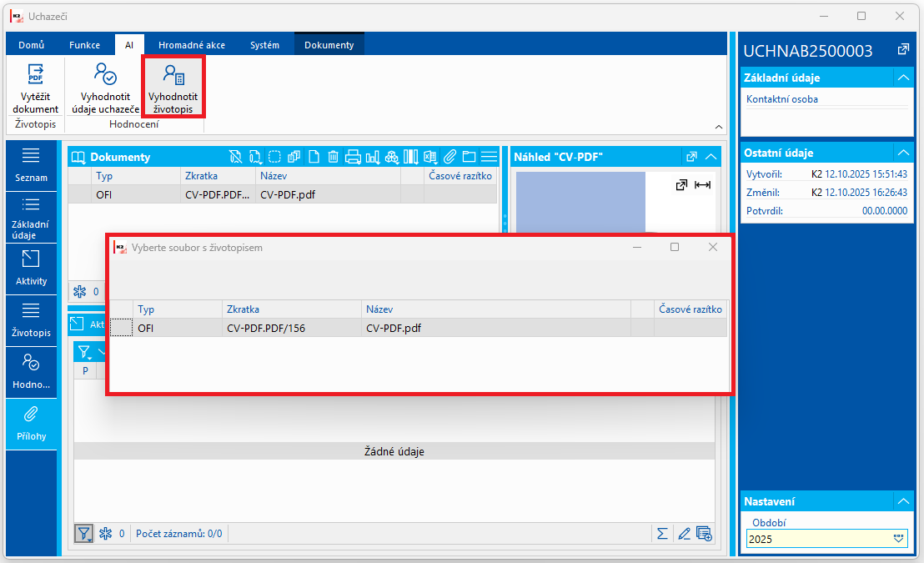Click the snowflake icon under the Dokumenty grid
The image size is (924, 563).
click(79, 291)
